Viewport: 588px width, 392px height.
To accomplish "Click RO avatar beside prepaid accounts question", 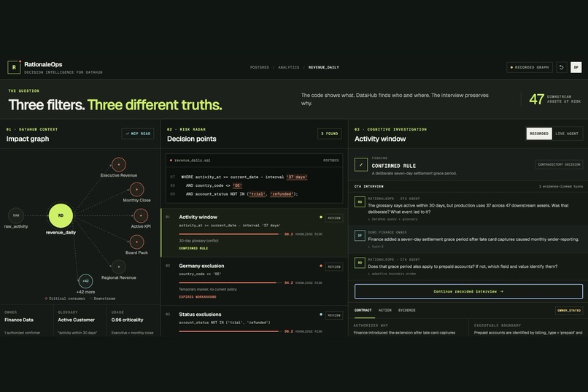I will tap(360, 263).
